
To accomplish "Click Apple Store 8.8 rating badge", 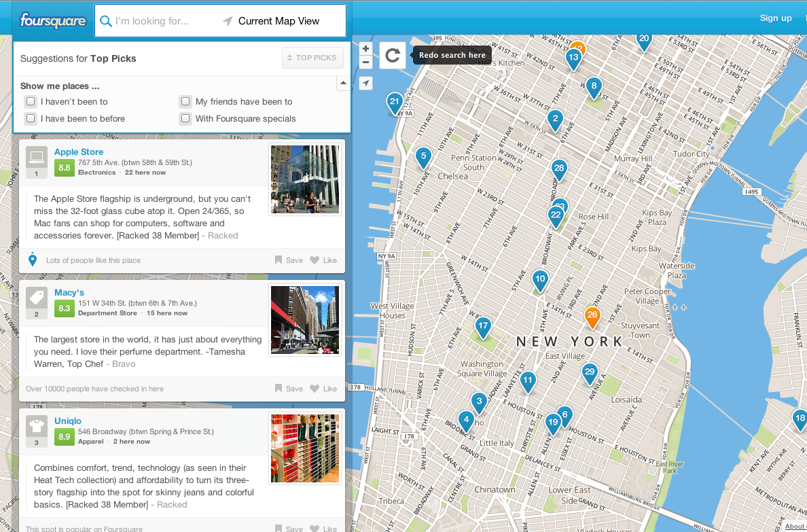I will tap(65, 168).
